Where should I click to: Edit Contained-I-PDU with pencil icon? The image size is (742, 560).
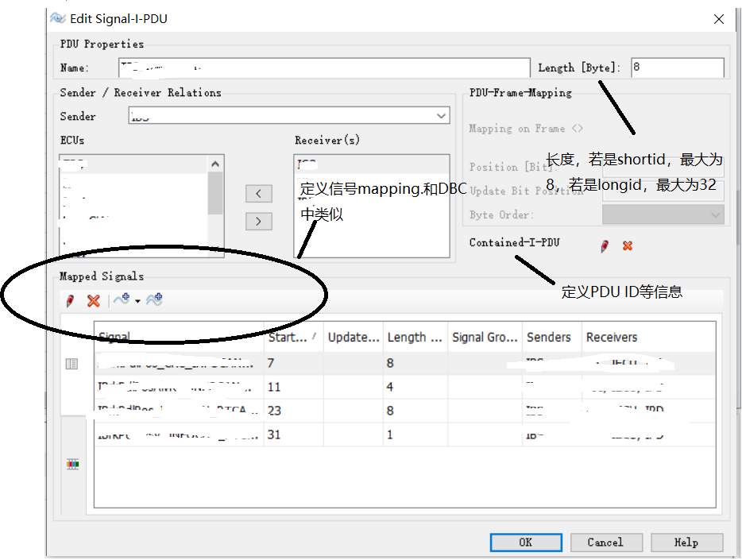[x=605, y=246]
